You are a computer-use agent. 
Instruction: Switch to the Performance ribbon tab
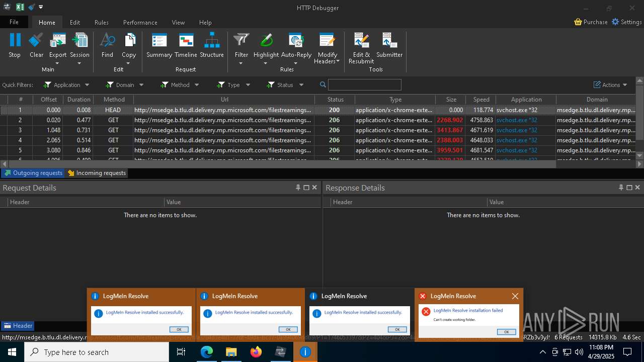140,22
